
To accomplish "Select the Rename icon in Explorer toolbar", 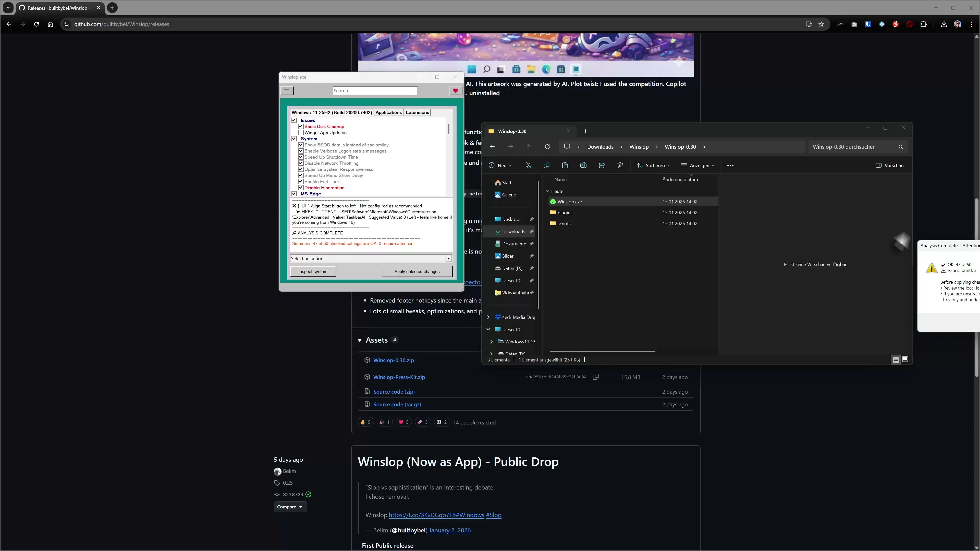I will 583,165.
